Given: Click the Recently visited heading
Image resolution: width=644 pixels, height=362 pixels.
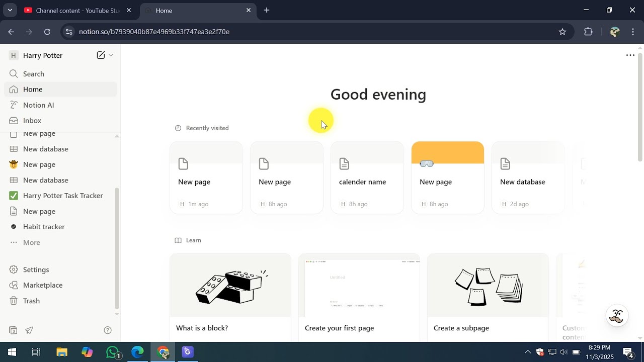Looking at the screenshot, I should (x=207, y=128).
